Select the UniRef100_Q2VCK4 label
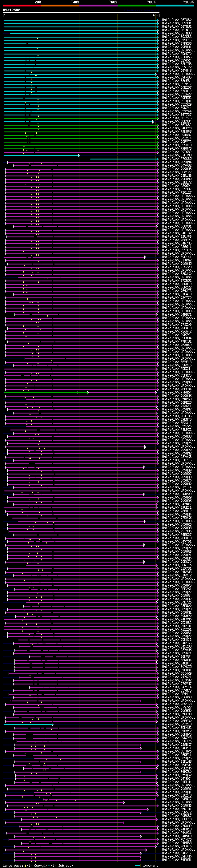Viewport: 197px width, 868px height. (x=177, y=60)
